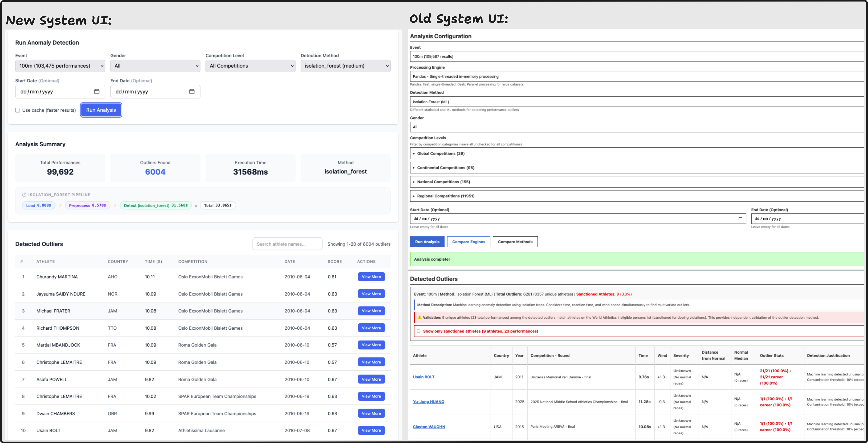Focus the End Date field in New System UI
The height and width of the screenshot is (443, 868).
click(x=155, y=91)
